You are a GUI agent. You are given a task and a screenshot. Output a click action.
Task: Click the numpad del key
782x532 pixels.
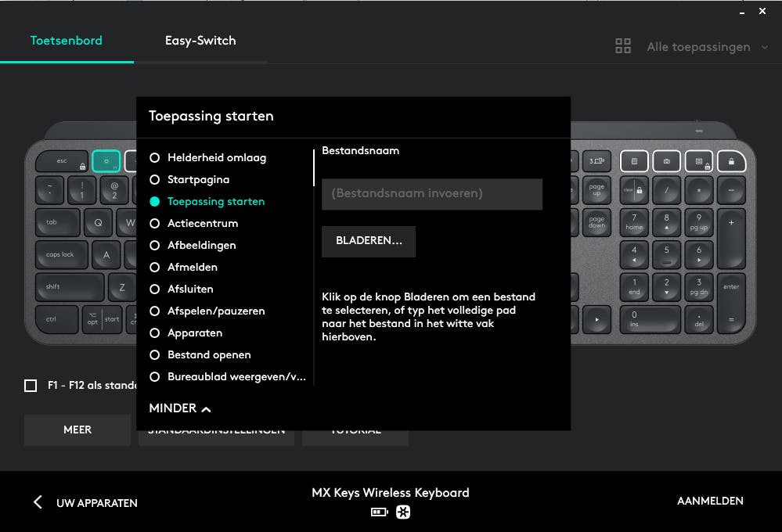699,319
